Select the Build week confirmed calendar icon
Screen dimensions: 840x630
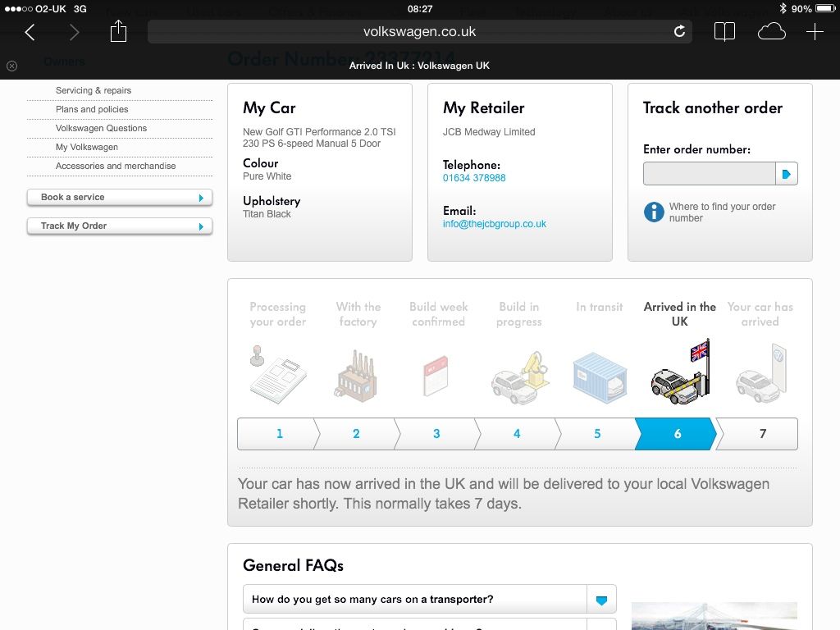point(436,376)
